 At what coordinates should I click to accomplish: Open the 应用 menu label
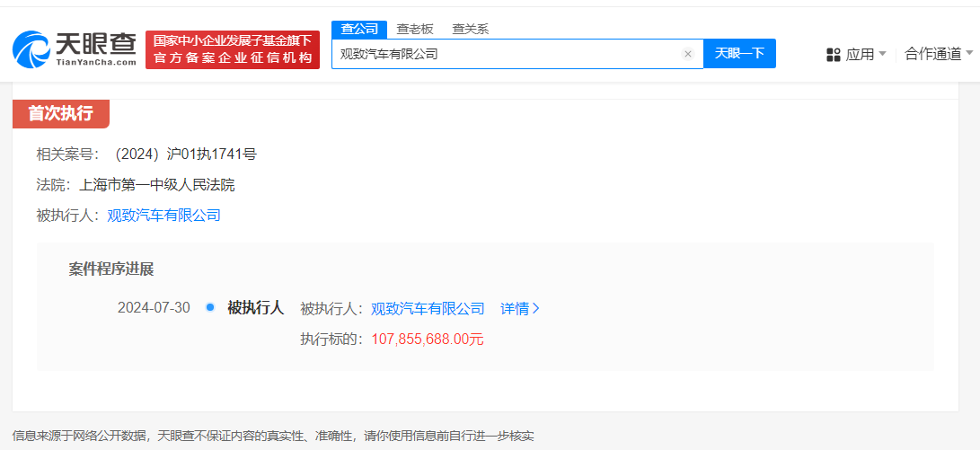click(860, 55)
